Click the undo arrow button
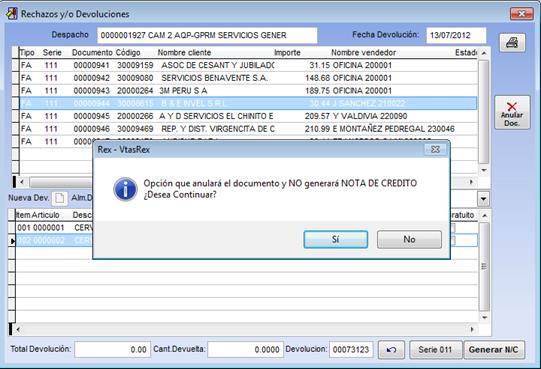This screenshot has width=541, height=369. pos(391,350)
